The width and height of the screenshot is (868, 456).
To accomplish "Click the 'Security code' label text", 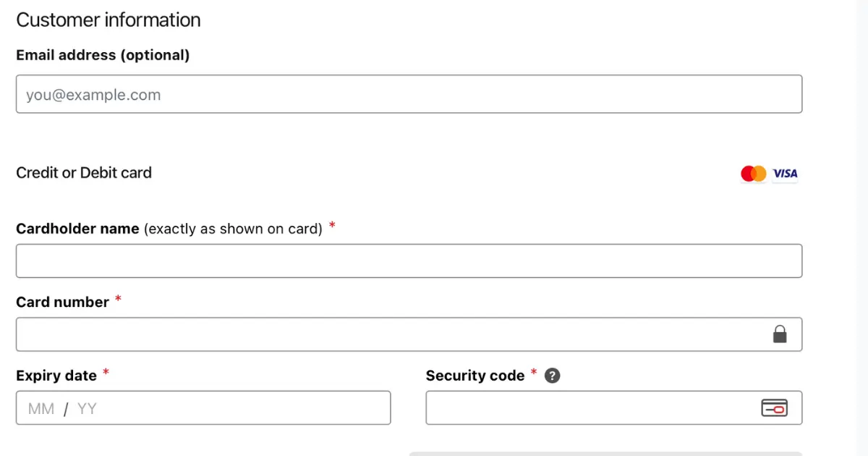I will 475,376.
